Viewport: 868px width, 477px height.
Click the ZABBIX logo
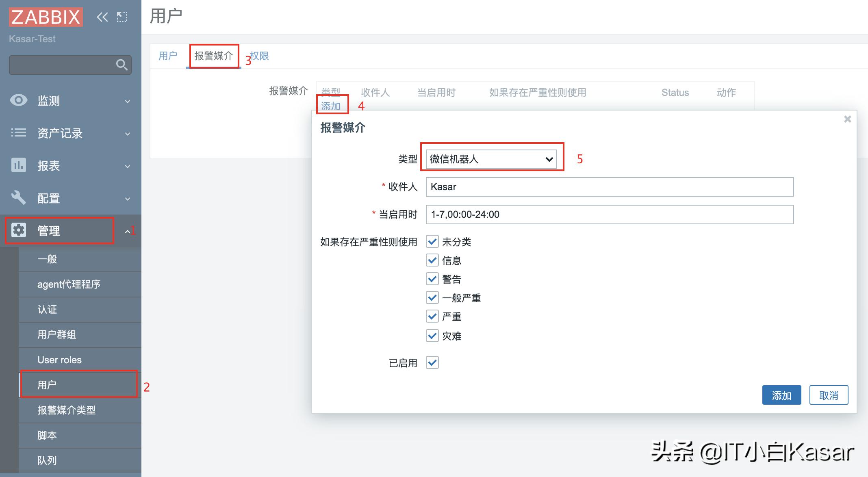(46, 17)
